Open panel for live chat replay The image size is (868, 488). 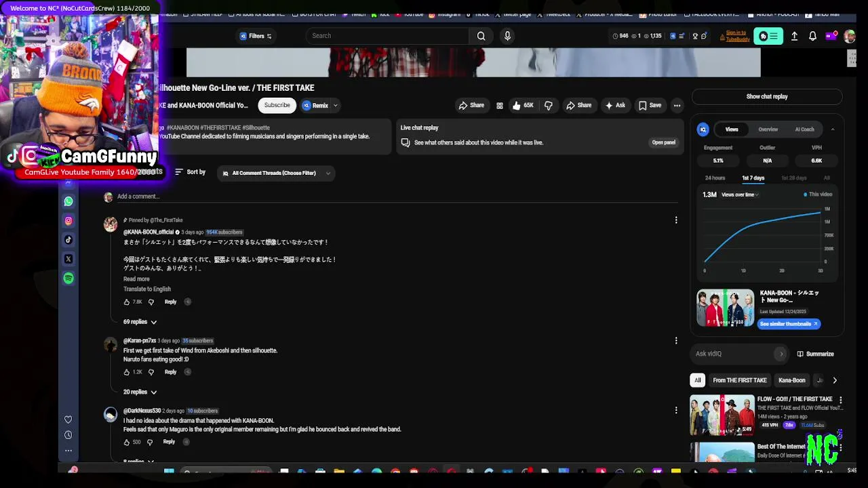[663, 142]
